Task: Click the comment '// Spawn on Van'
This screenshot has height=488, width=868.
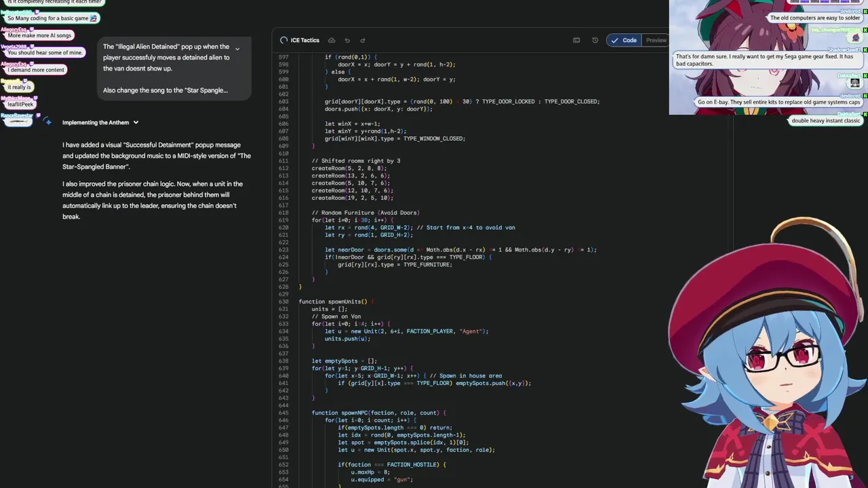Action: coord(336,317)
